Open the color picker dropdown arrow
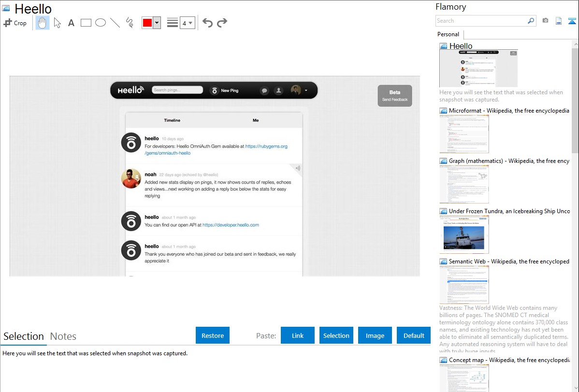Screen dimensions: 579x392 point(157,23)
